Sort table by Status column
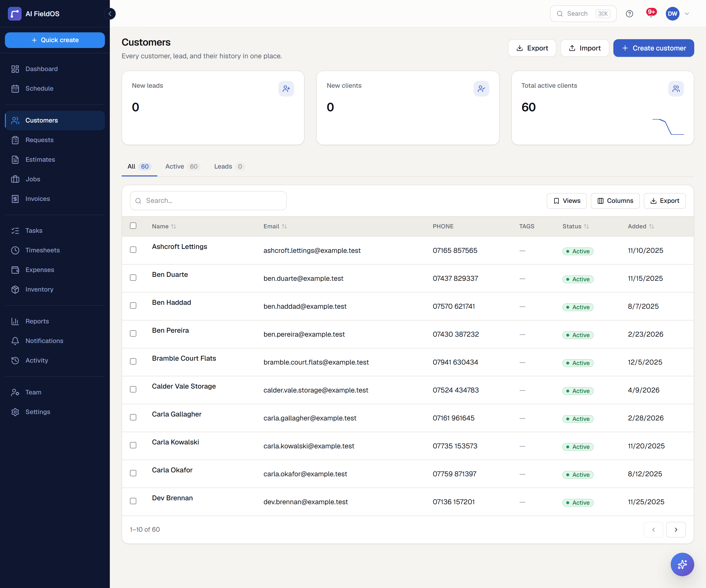Viewport: 706px width, 588px height. point(576,226)
